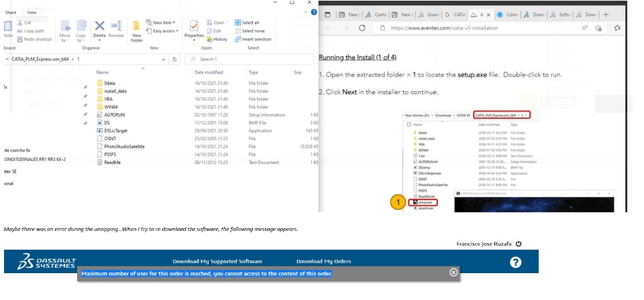This screenshot has width=644, height=300.
Task: Open the Properties icon in ribbon
Action: click(194, 27)
